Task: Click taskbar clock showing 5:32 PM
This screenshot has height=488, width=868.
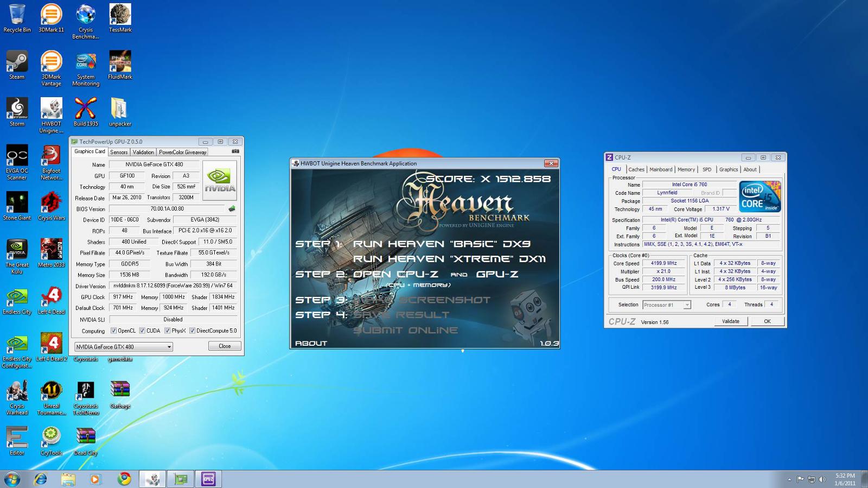Action: click(x=845, y=479)
